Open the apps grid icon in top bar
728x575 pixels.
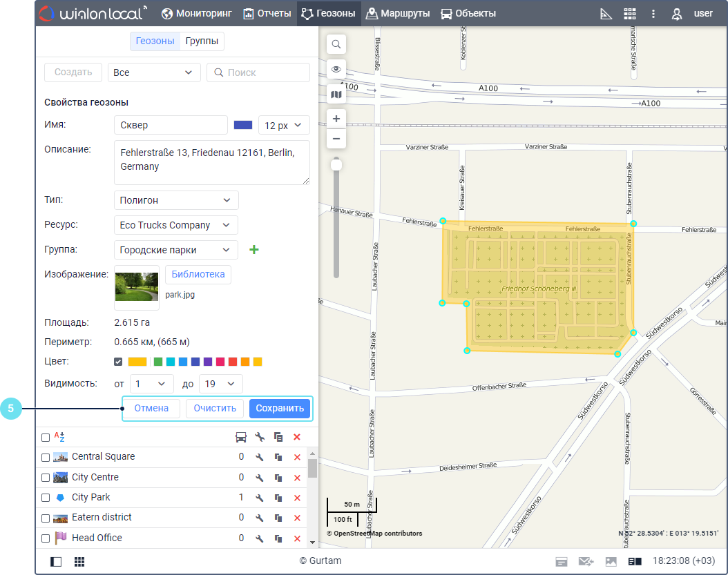(x=629, y=14)
